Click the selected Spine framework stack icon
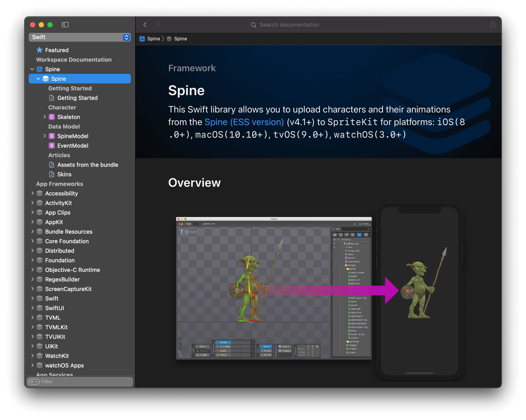Image resolution: width=526 pixels, height=420 pixels. click(x=46, y=79)
